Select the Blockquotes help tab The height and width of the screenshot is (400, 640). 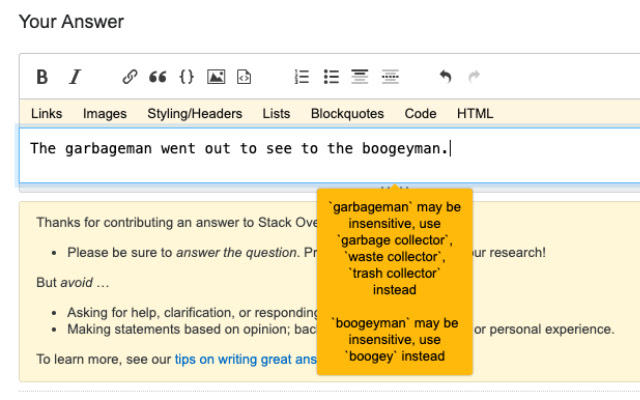click(347, 114)
